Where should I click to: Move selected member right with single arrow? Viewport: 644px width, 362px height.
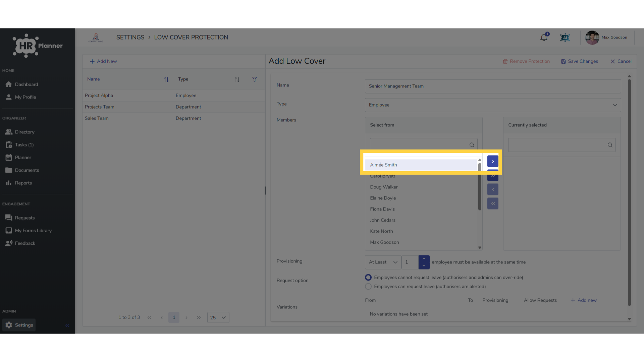click(x=493, y=161)
